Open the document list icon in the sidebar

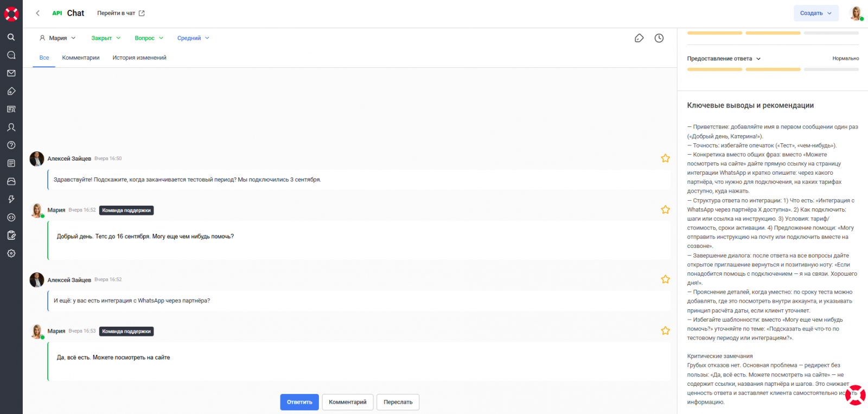click(11, 163)
